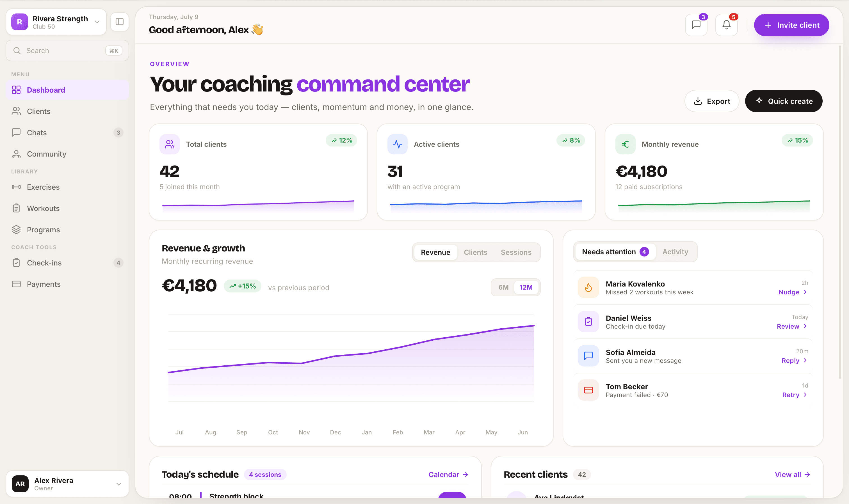Focus the Search input field
The width and height of the screenshot is (849, 504).
[67, 51]
